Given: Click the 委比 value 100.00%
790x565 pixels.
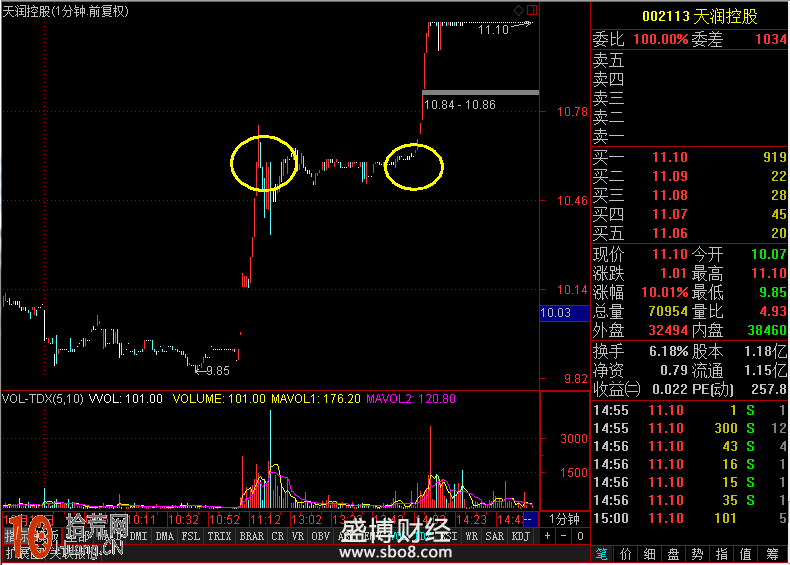Looking at the screenshot, I should click(661, 39).
